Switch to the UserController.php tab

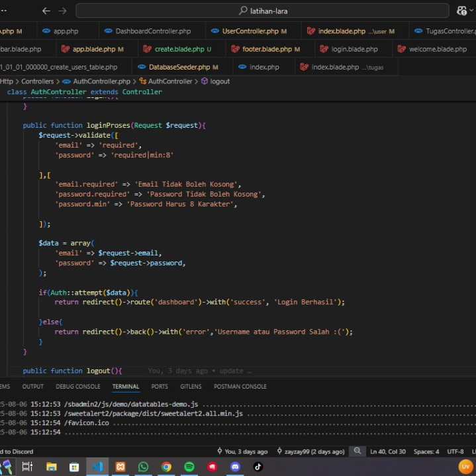tap(250, 31)
